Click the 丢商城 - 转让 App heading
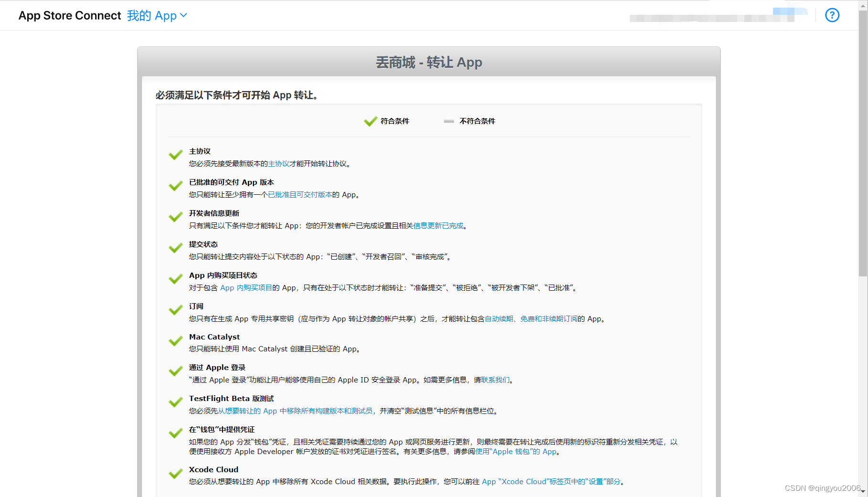 coord(429,63)
